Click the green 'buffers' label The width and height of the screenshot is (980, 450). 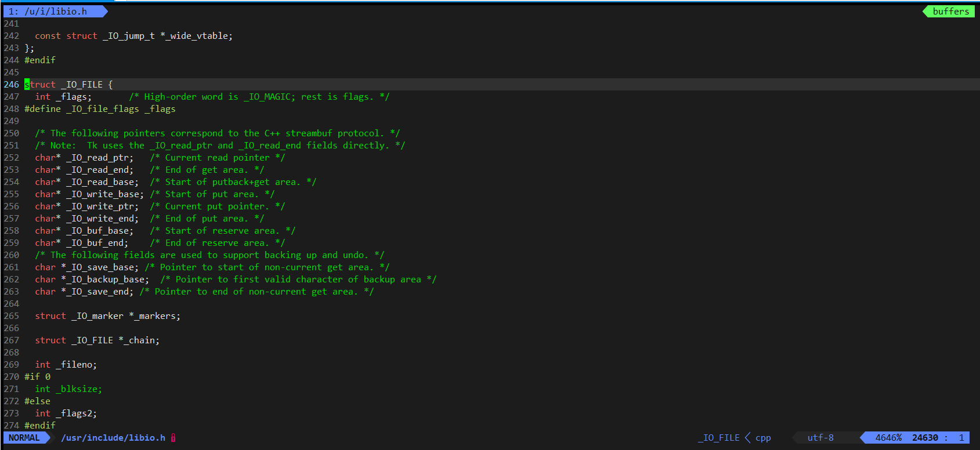pyautogui.click(x=950, y=11)
